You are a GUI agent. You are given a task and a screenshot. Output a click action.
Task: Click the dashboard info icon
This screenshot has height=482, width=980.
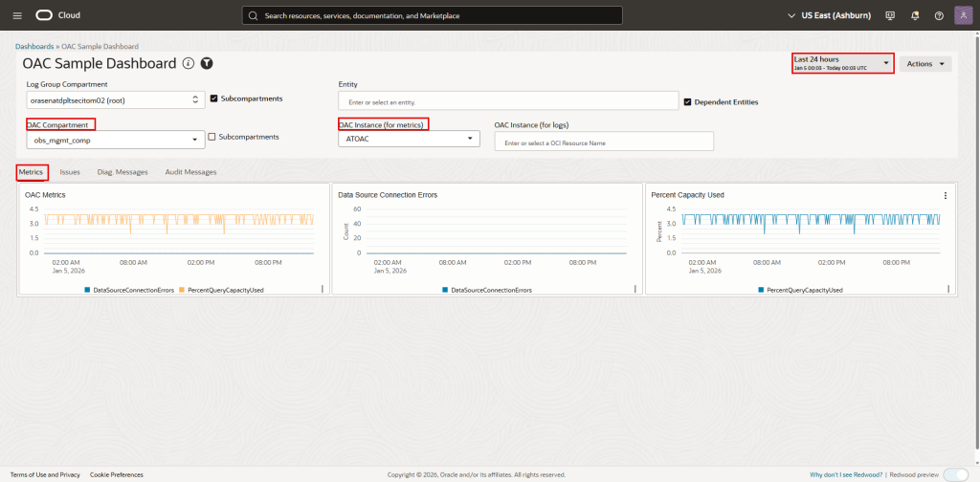pyautogui.click(x=189, y=63)
